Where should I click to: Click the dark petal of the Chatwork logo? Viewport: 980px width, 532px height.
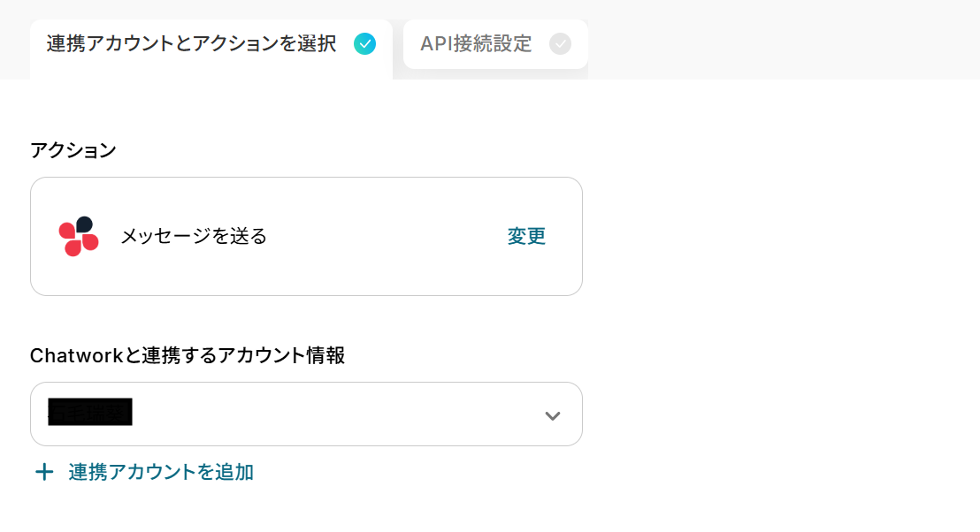85,224
